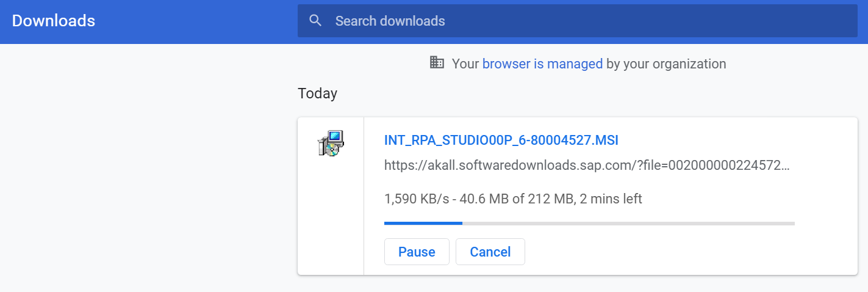The image size is (868, 292).
Task: Click the Today date heading
Action: [x=317, y=93]
